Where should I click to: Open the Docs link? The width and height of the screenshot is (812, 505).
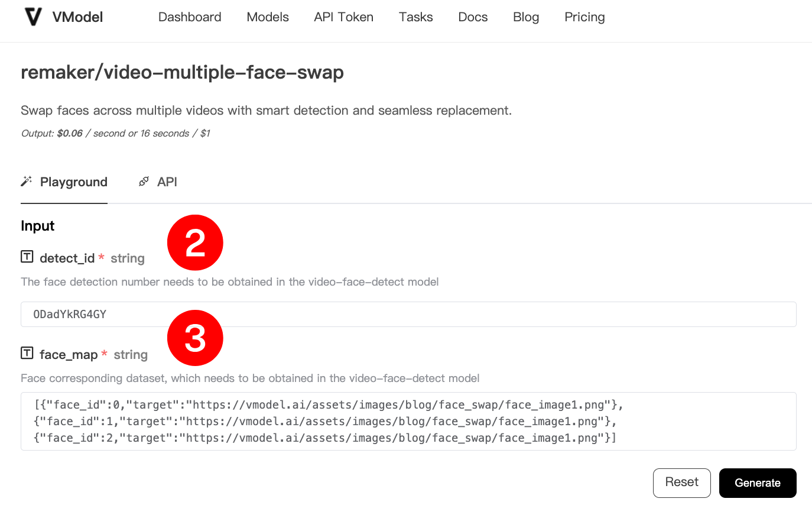(x=473, y=17)
